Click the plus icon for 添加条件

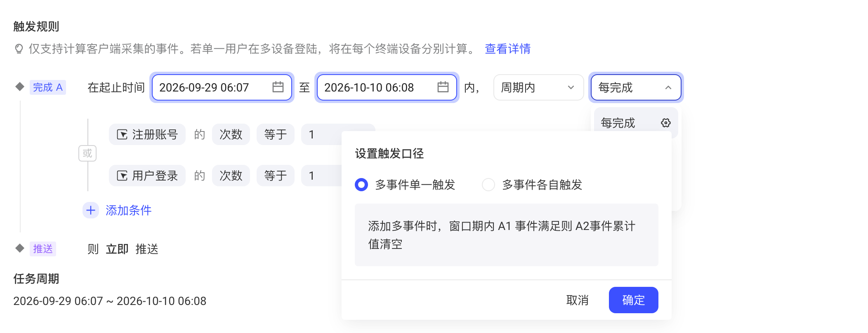(x=91, y=210)
